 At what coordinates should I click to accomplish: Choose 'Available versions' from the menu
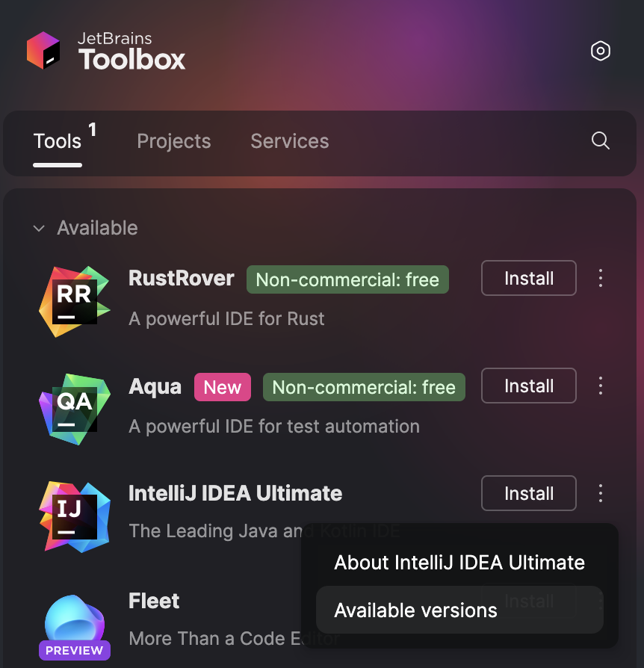[415, 610]
